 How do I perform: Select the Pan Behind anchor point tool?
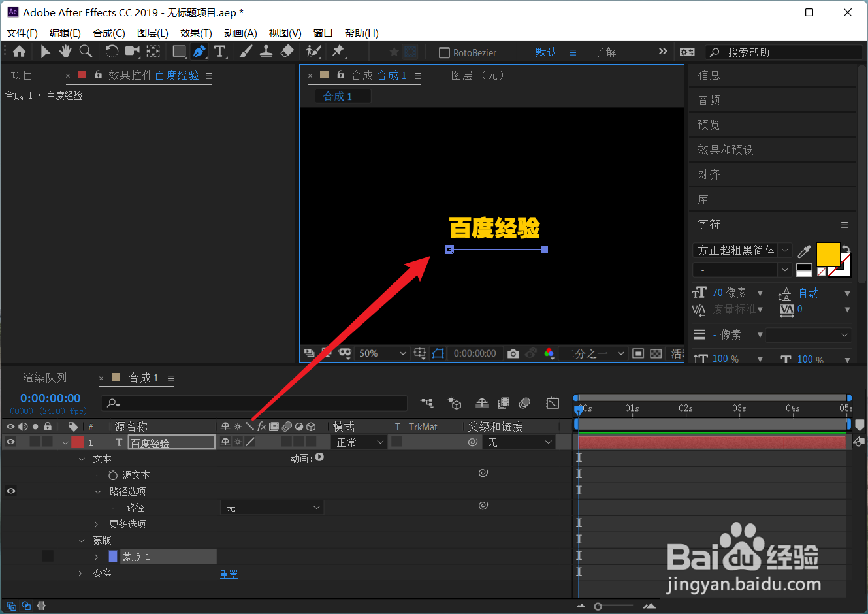(153, 52)
